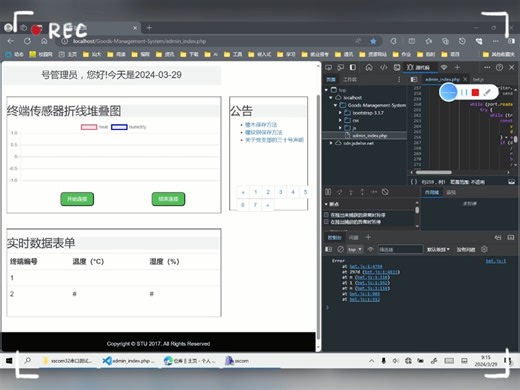Close admin_index.php editor tab
This screenshot has width=520, height=390.
(x=465, y=79)
